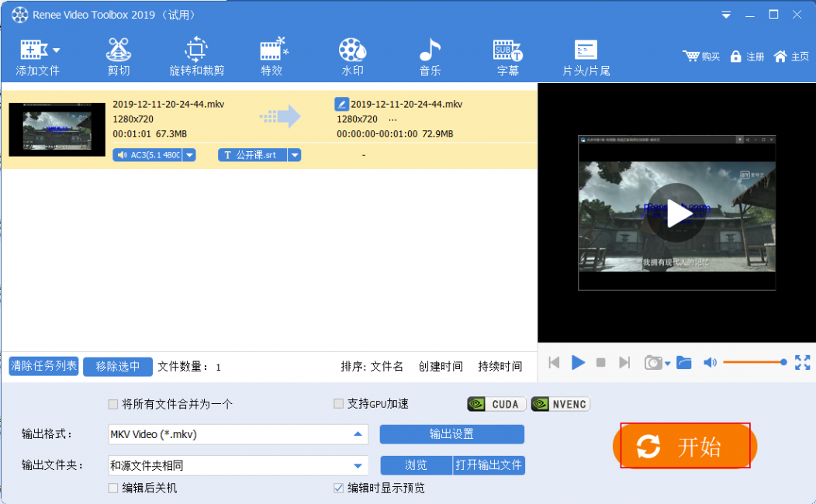Image resolution: width=816 pixels, height=504 pixels.
Task: Click the volume slider track
Action: tap(752, 362)
